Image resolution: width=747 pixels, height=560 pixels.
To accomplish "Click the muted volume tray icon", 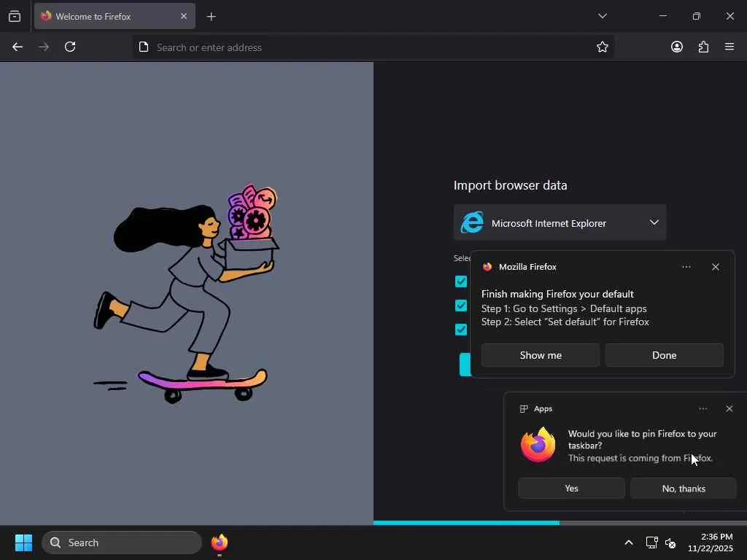I will (x=670, y=542).
